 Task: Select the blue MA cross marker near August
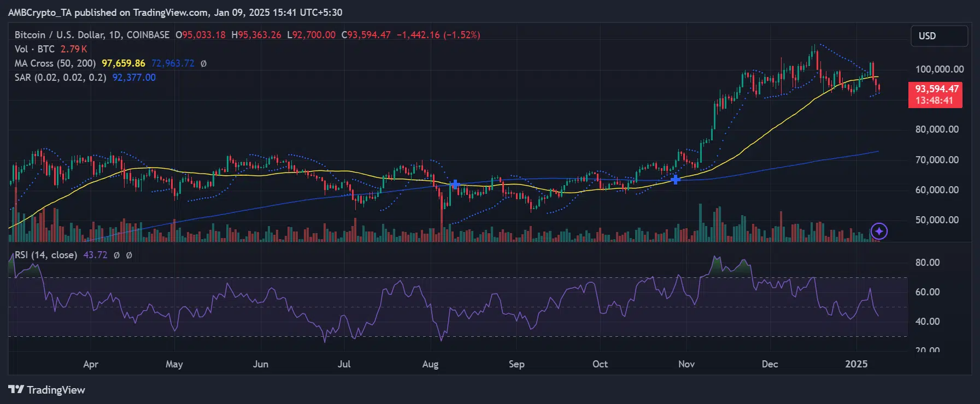455,185
